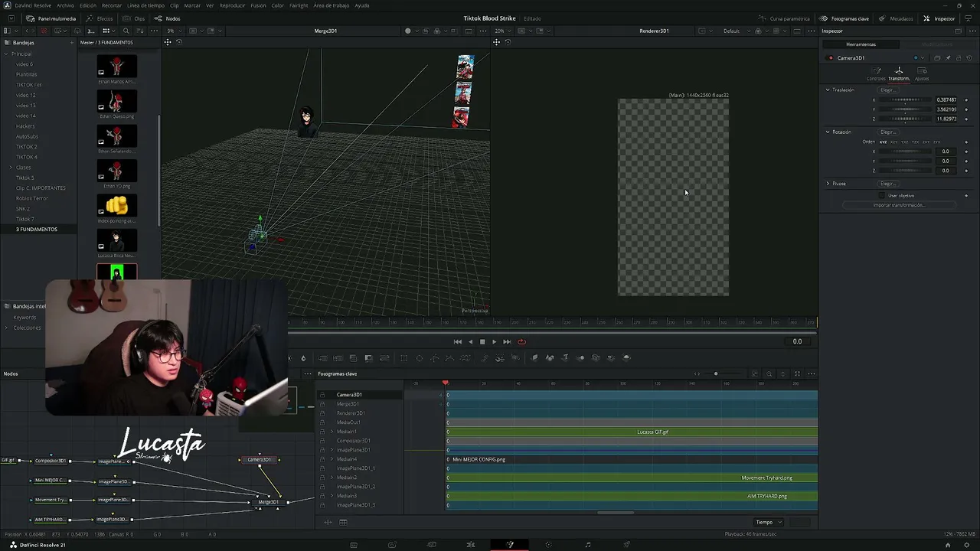
Task: Adjust the Rotación Y slider
Action: click(x=906, y=161)
